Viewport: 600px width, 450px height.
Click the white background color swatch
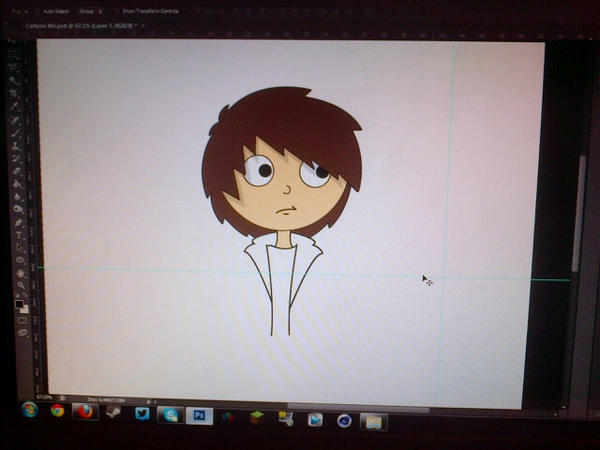click(x=24, y=308)
